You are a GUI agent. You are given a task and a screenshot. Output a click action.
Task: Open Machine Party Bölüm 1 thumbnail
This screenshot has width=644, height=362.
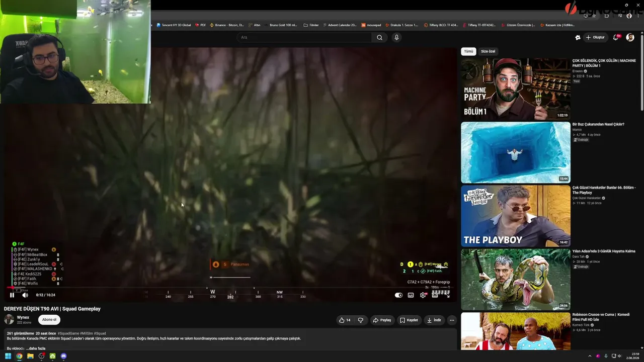516,89
